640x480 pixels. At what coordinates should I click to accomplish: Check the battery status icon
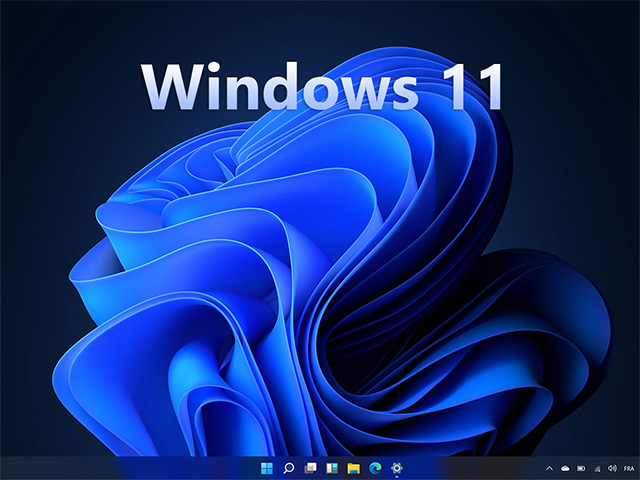click(x=581, y=469)
